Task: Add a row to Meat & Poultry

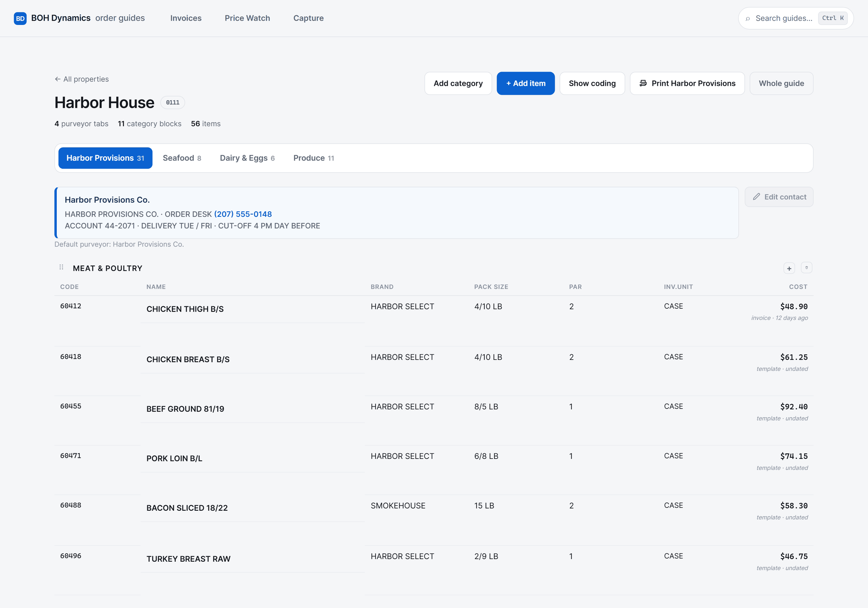Action: 789,268
